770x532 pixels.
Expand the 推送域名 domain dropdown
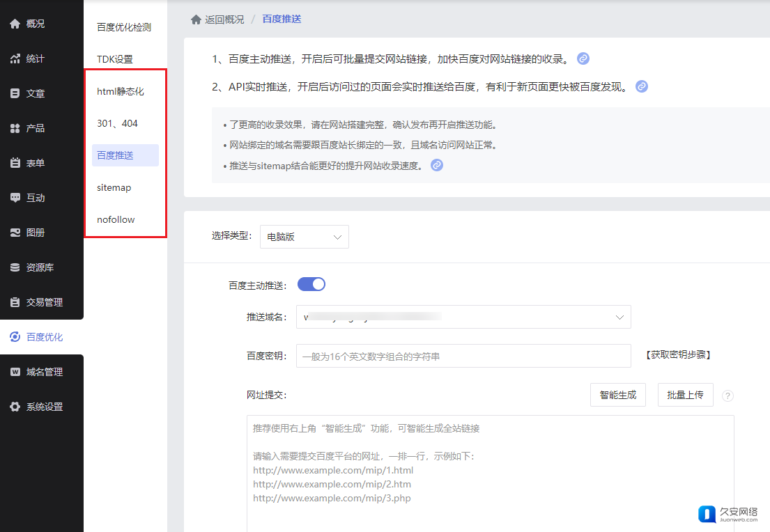coord(463,317)
